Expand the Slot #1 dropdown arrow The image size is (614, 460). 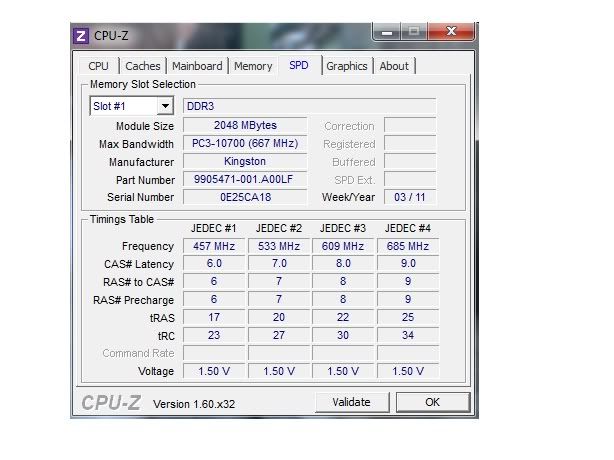[x=165, y=106]
